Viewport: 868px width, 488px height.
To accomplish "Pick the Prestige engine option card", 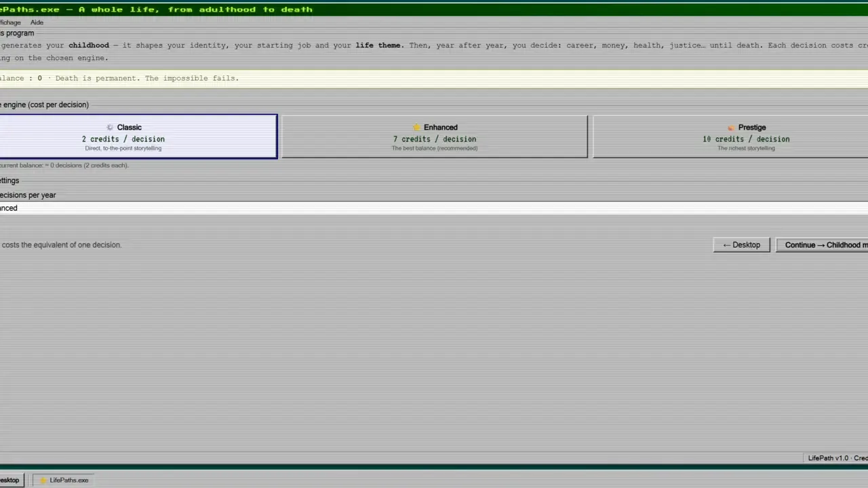I will (730, 136).
